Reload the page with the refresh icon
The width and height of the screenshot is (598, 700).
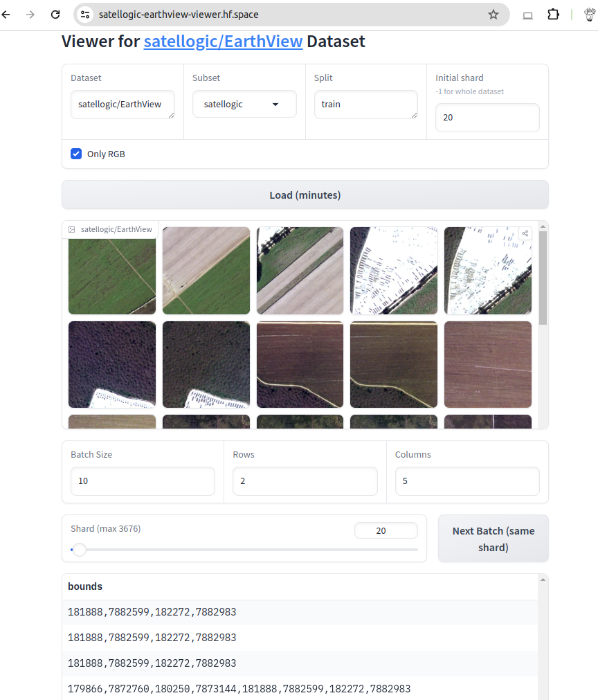coord(55,15)
